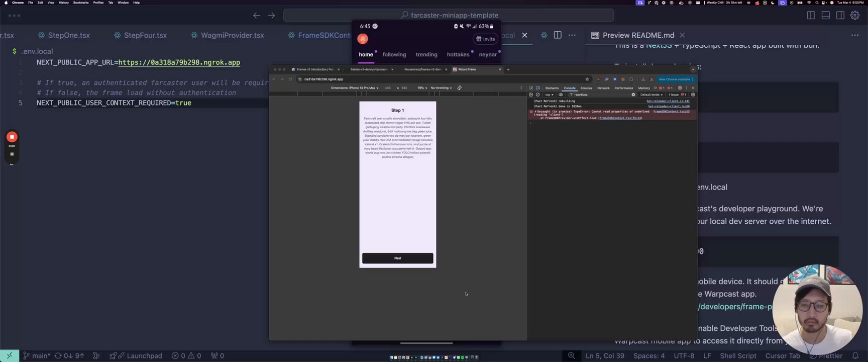
Task: Open the FrameSDKContext.tsx:55 source link
Action: [671, 112]
